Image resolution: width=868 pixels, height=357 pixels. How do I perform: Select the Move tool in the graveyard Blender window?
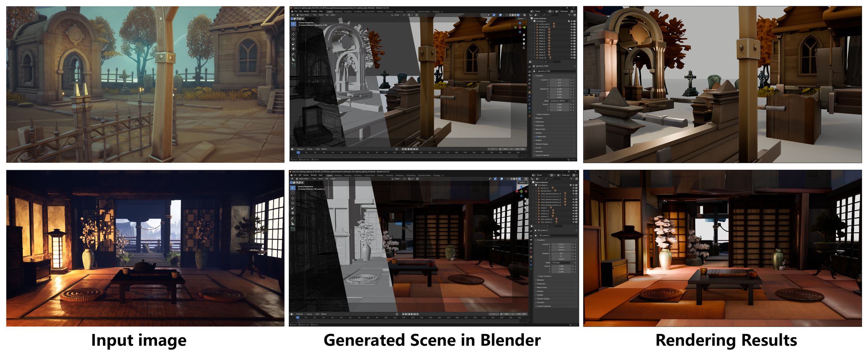[293, 34]
